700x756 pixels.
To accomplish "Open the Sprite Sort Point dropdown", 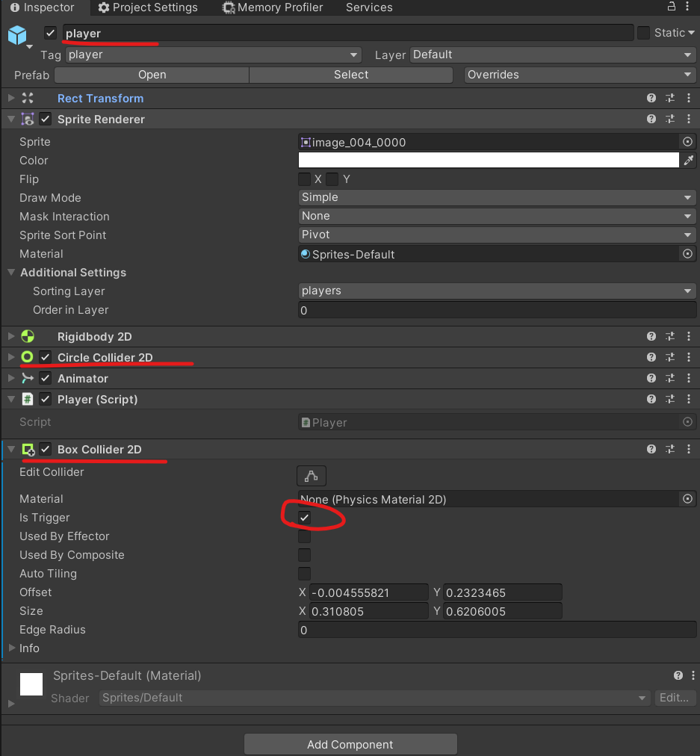I will [x=497, y=235].
